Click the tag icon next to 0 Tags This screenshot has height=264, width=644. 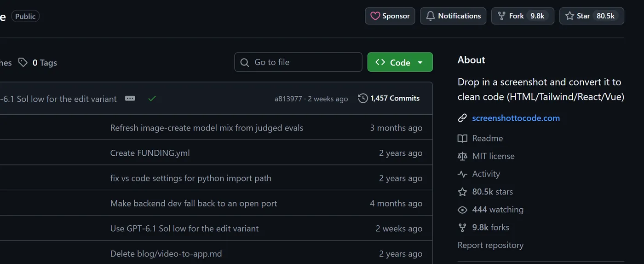point(23,62)
